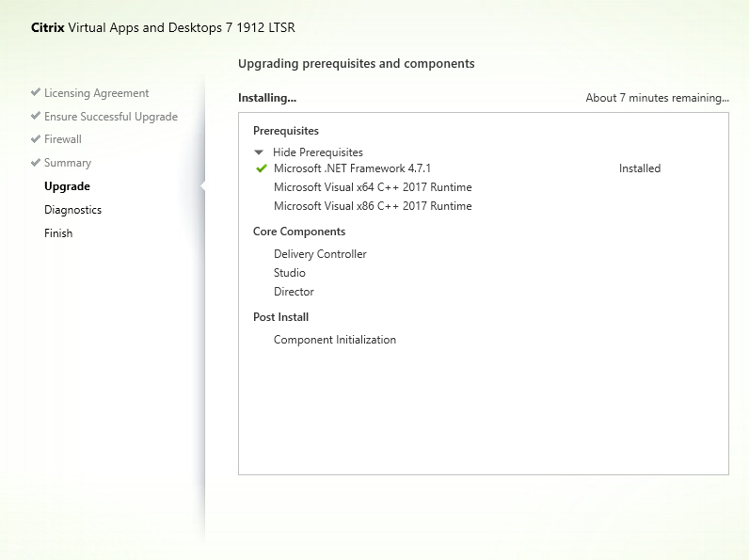Open the Ensure Successful Upgrade step
Image resolution: width=749 pixels, height=560 pixels.
point(111,117)
